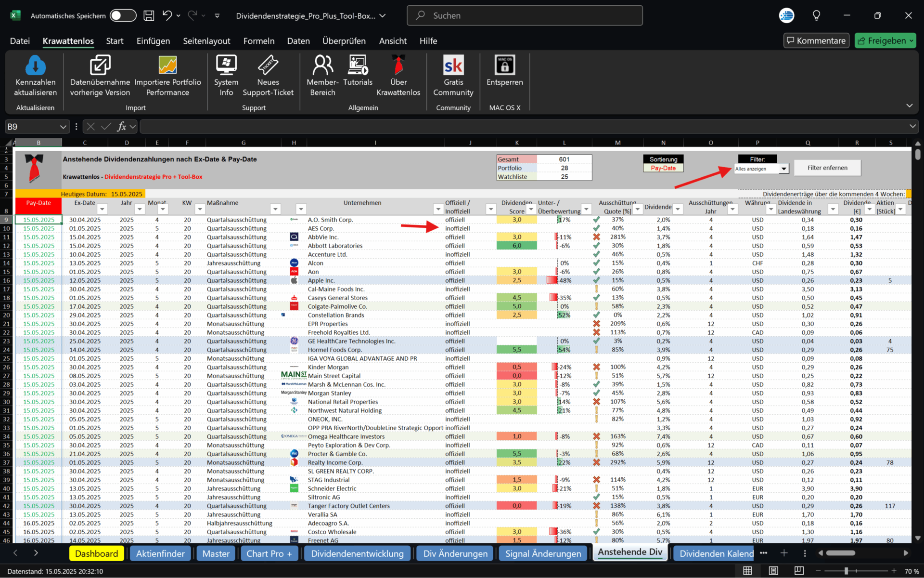Viewport: 924px width, 578px height.
Task: Click the zoom slider handle
Action: [x=846, y=571]
